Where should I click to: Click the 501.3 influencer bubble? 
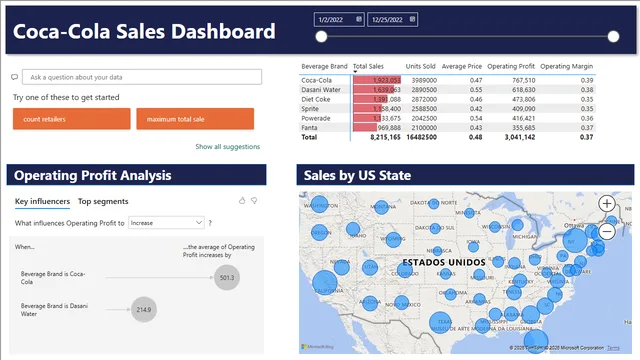[x=227, y=278]
